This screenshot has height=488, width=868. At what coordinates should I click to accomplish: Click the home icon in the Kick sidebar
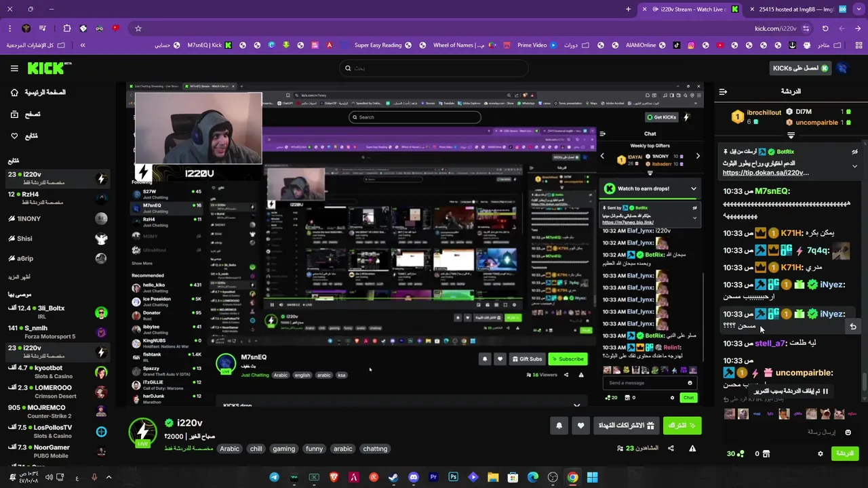14,92
